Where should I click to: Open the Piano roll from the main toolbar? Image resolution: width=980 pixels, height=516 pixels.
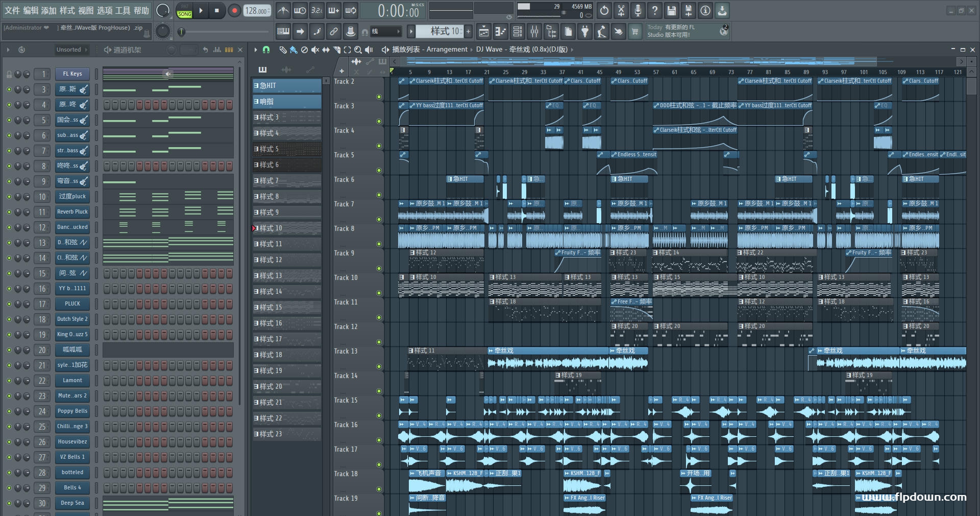pos(501,31)
